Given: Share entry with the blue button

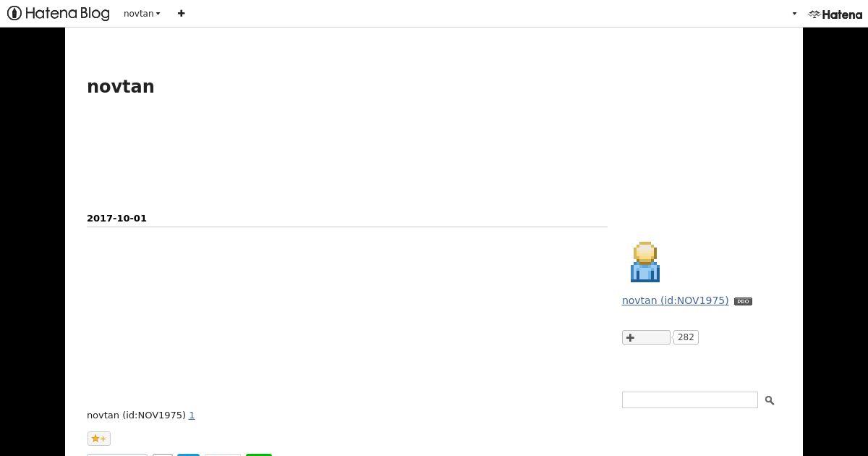Looking at the screenshot, I should 188,455.
